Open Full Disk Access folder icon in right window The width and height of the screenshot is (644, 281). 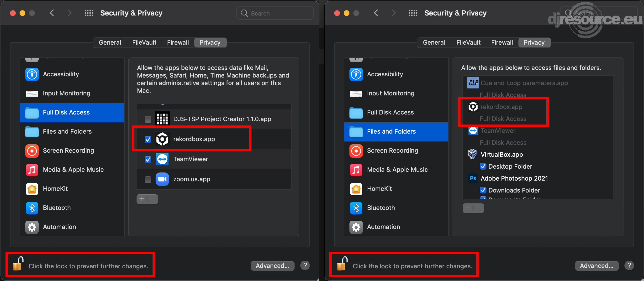tap(356, 113)
